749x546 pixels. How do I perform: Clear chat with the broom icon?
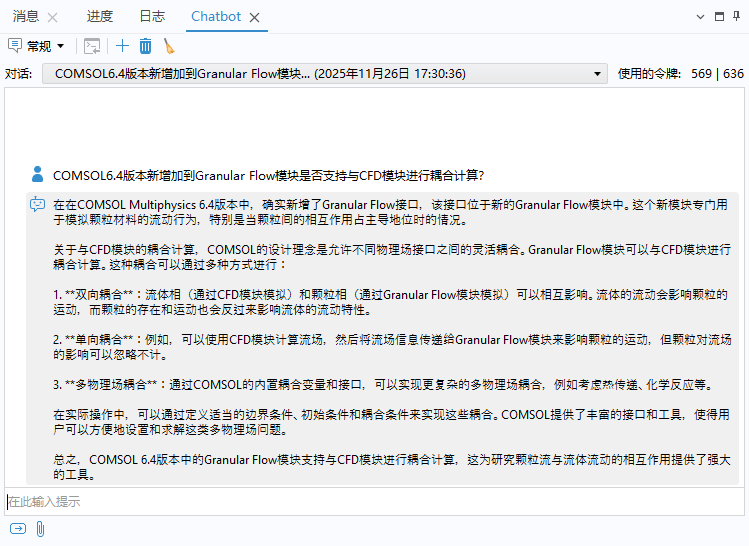(x=169, y=46)
